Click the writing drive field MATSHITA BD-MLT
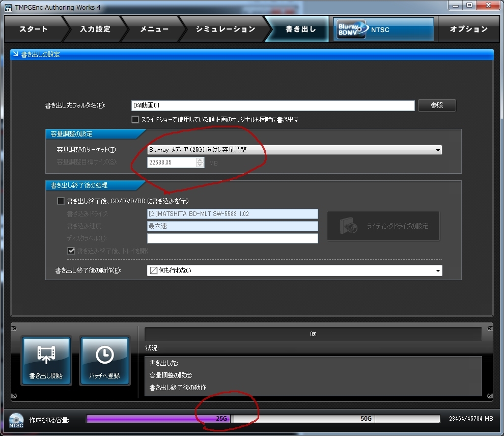 tap(232, 214)
